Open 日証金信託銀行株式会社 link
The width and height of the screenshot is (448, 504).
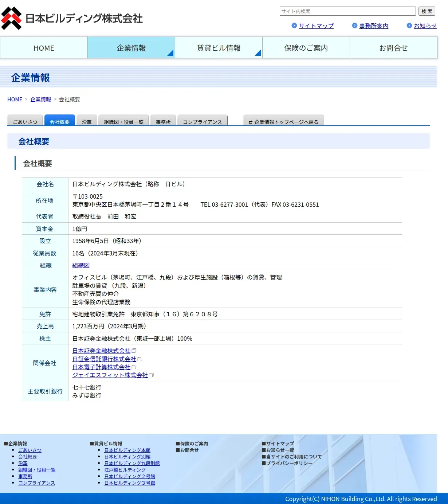104,359
